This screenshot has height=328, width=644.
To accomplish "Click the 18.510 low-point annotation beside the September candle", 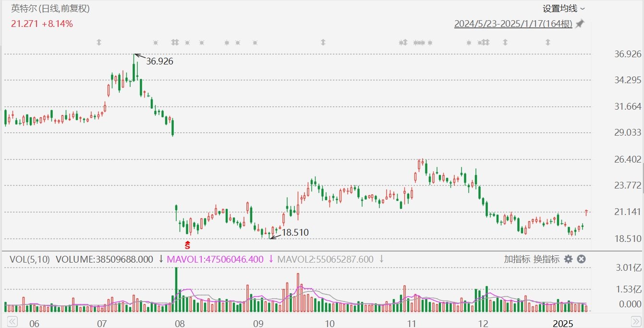I will (x=295, y=232).
